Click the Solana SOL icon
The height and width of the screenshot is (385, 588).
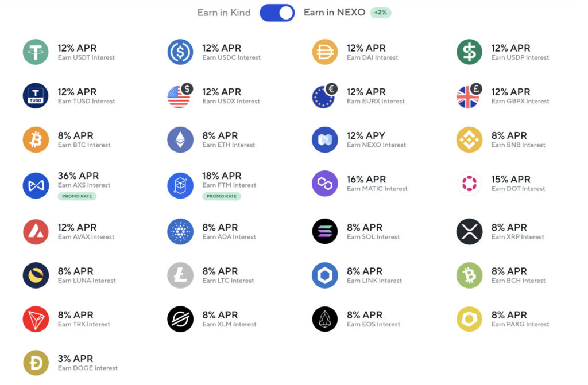point(325,231)
